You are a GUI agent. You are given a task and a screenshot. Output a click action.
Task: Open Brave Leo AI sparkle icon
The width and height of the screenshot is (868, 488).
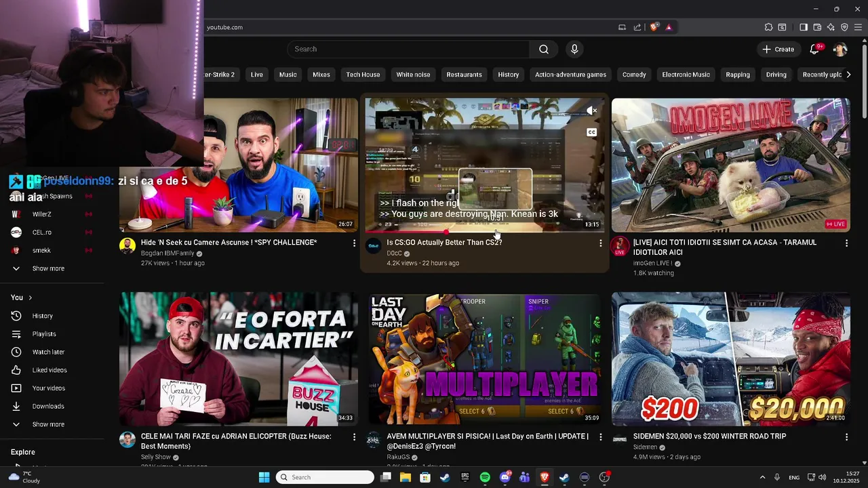[x=831, y=27]
